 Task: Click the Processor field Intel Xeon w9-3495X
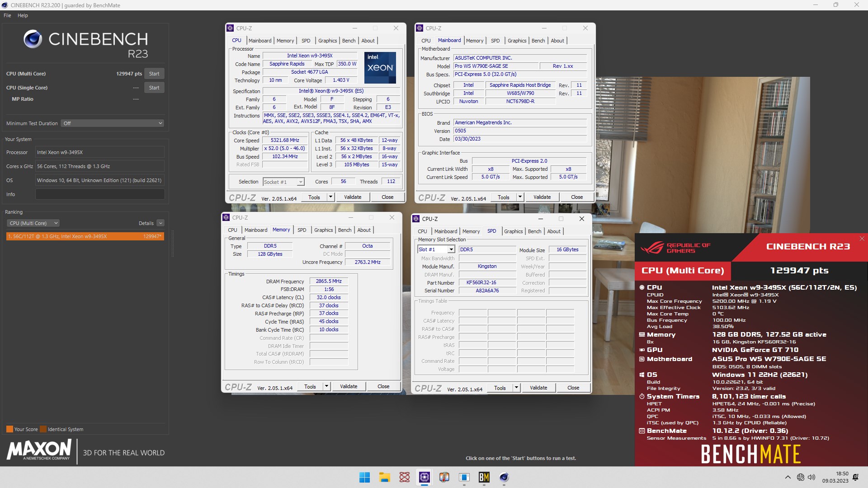coord(100,152)
